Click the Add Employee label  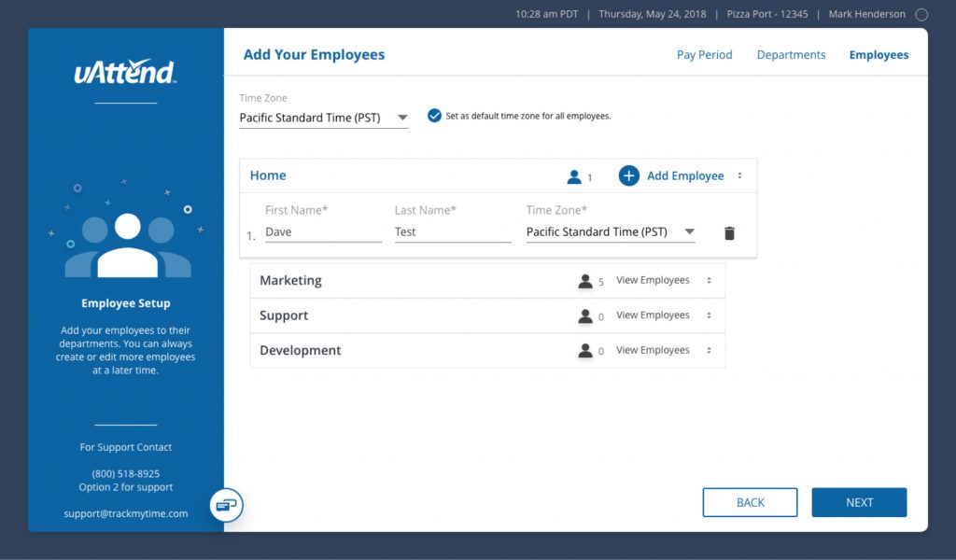685,175
